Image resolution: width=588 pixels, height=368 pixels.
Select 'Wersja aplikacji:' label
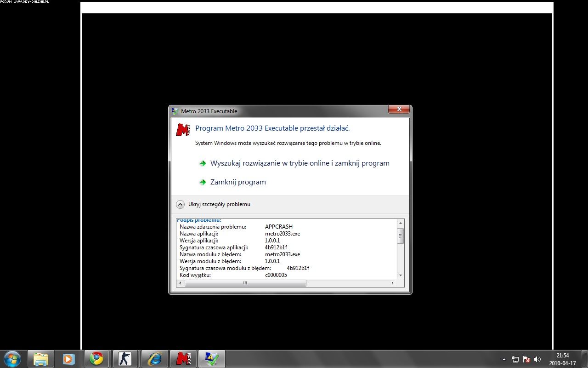click(199, 241)
